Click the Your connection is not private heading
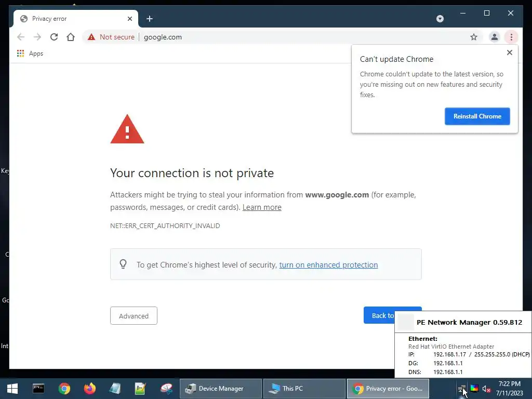 coord(192,173)
